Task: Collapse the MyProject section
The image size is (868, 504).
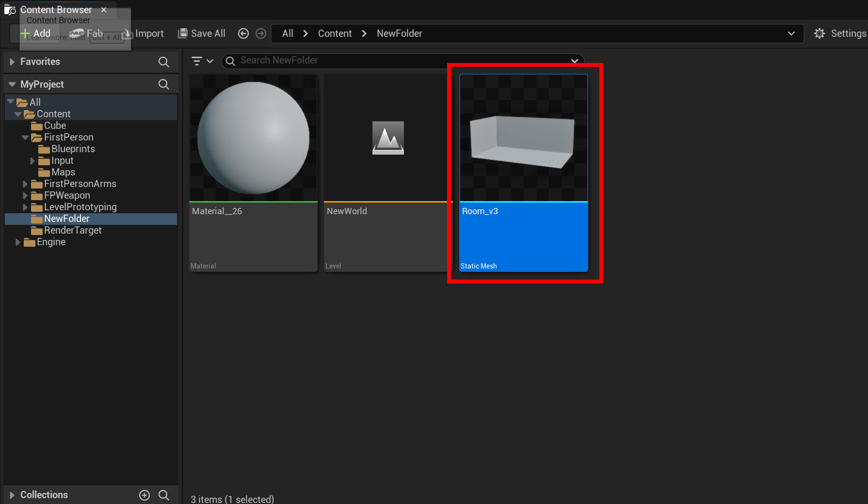Action: pos(12,84)
